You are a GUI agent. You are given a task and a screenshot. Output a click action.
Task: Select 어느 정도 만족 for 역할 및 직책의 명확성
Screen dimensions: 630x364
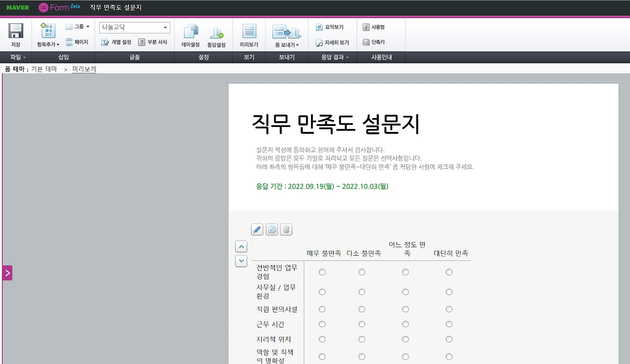click(406, 356)
